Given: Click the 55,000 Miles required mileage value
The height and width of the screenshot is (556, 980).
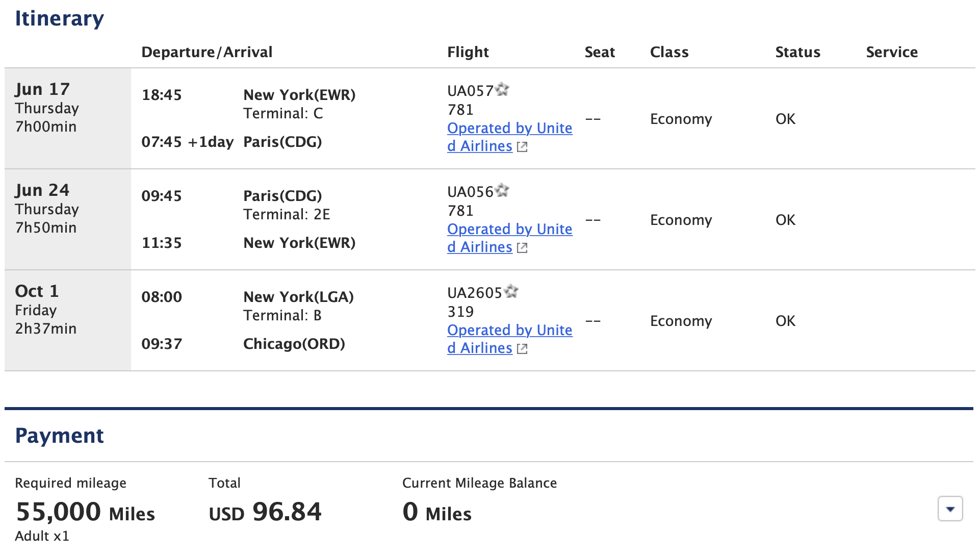Looking at the screenshot, I should (85, 513).
